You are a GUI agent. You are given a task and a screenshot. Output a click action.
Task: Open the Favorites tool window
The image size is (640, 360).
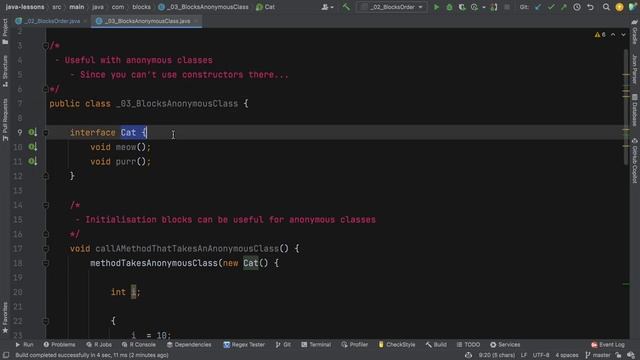[5, 318]
